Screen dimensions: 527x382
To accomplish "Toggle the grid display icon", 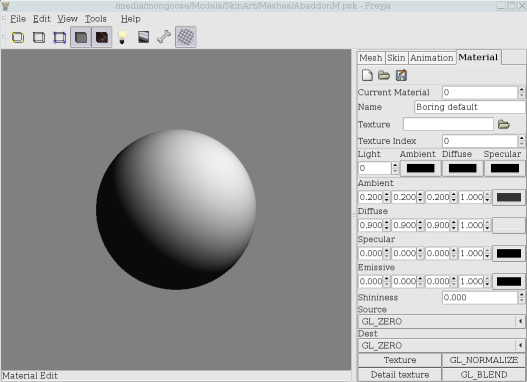I will tap(186, 37).
